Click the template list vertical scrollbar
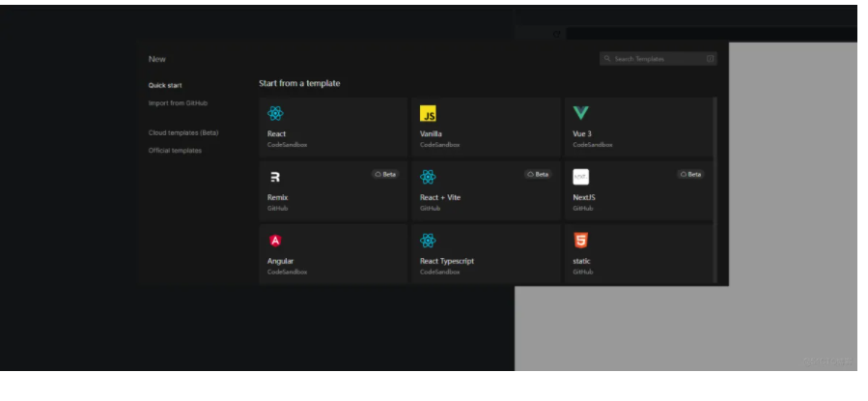 (x=715, y=190)
